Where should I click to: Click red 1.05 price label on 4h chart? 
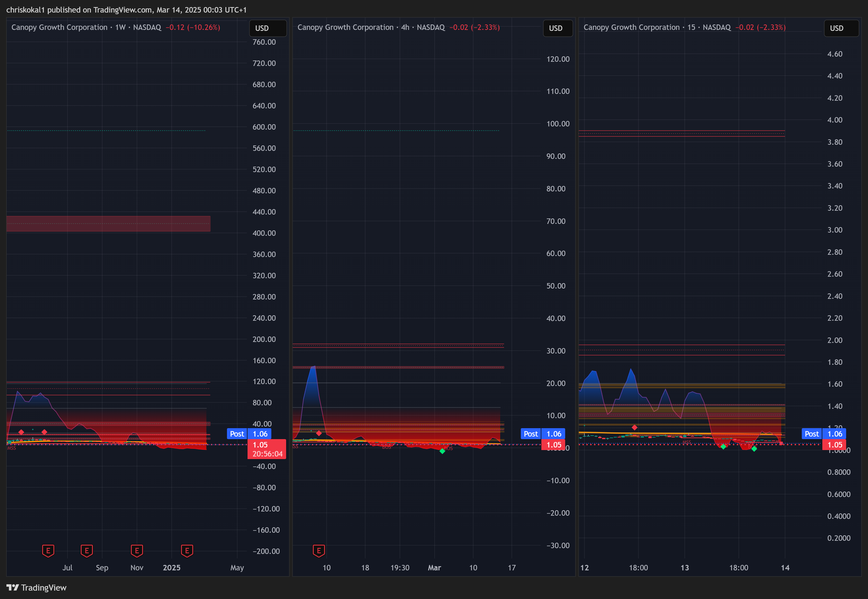[x=553, y=445]
